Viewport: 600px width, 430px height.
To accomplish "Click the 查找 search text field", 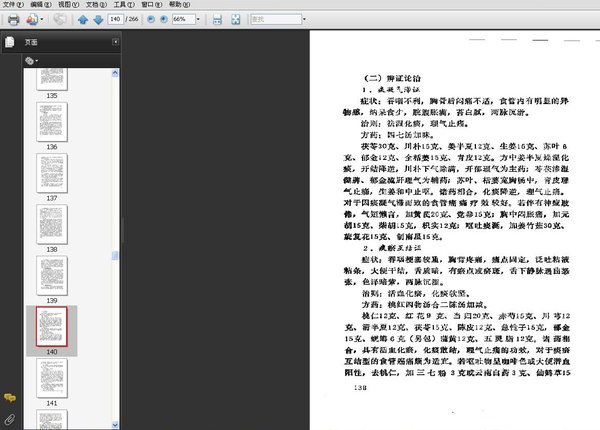I will click(276, 19).
